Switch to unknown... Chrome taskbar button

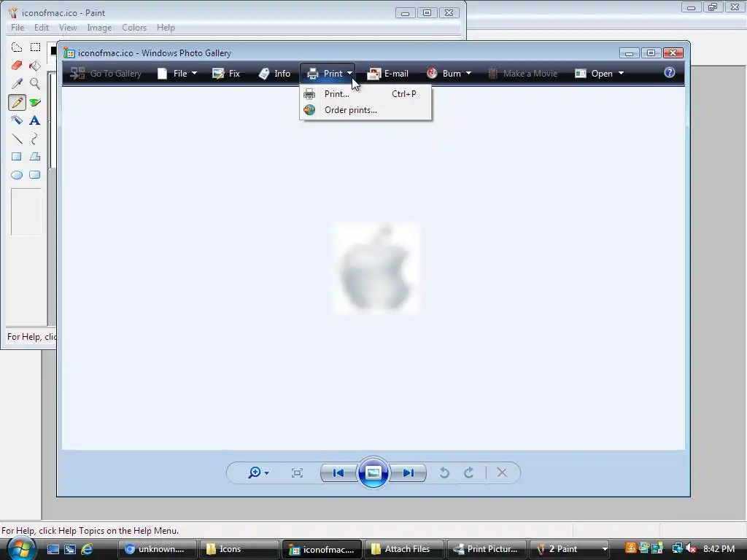(157, 549)
